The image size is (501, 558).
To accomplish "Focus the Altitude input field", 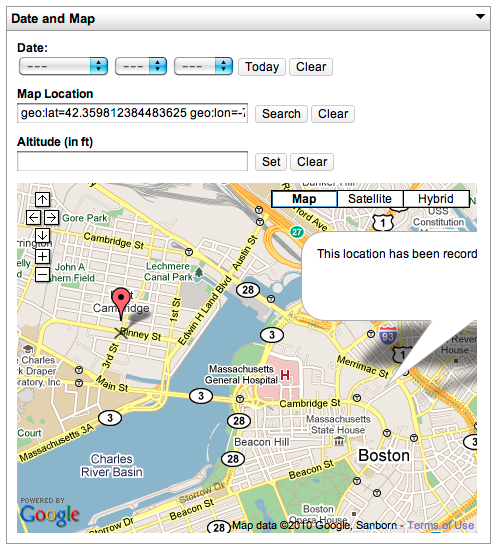I will pyautogui.click(x=132, y=161).
